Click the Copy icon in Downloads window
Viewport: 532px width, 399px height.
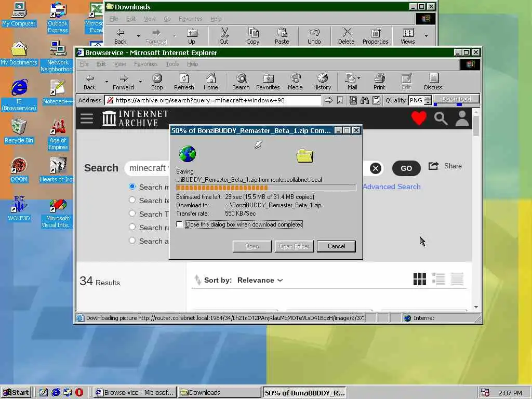tap(253, 36)
